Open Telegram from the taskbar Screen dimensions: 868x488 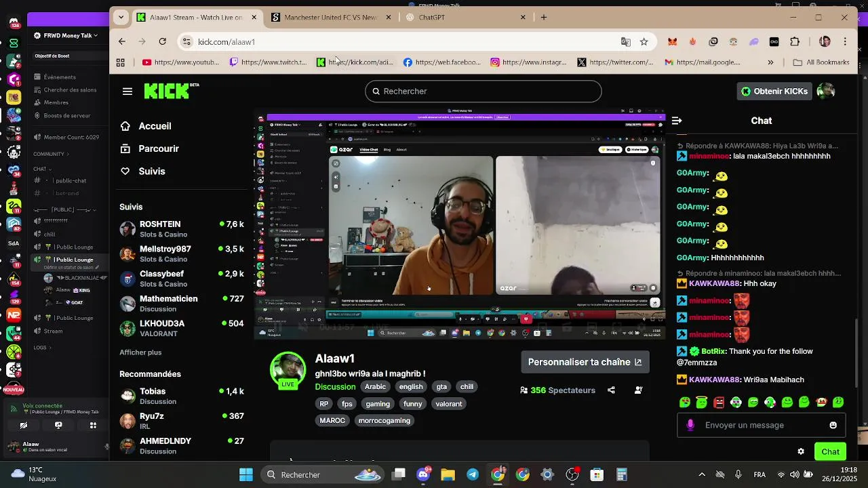click(473, 474)
